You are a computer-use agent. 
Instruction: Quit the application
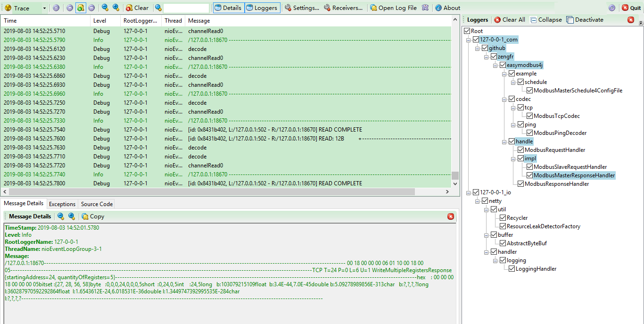(x=632, y=8)
